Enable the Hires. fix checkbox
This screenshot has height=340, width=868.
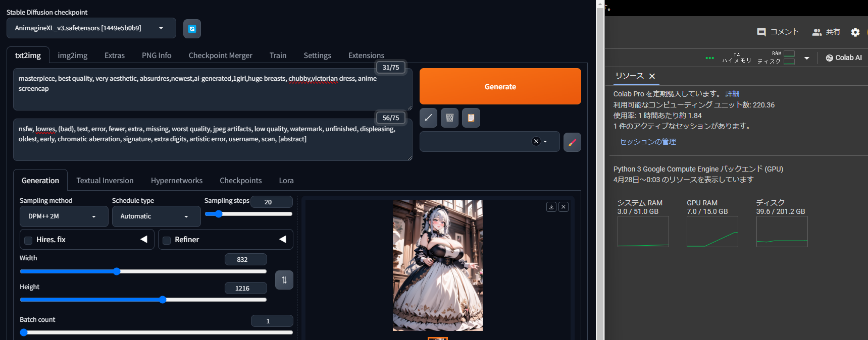[29, 240]
